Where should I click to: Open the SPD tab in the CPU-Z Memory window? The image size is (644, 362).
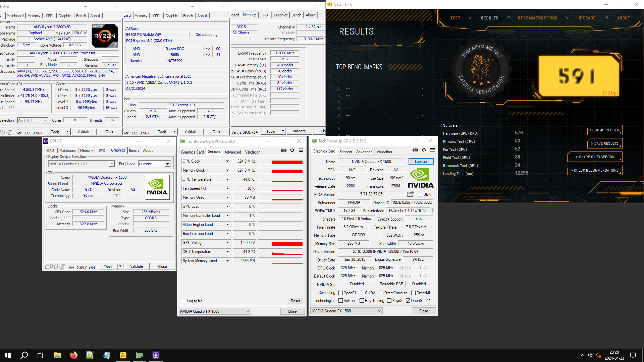265,15
